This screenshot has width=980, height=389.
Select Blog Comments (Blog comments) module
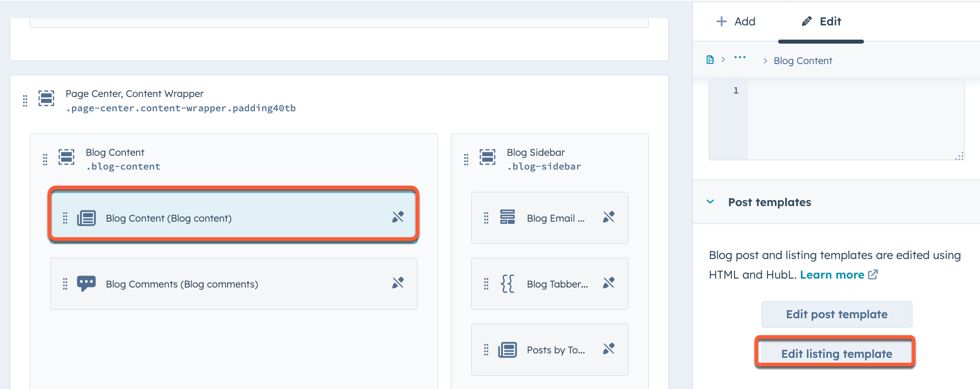click(x=233, y=284)
